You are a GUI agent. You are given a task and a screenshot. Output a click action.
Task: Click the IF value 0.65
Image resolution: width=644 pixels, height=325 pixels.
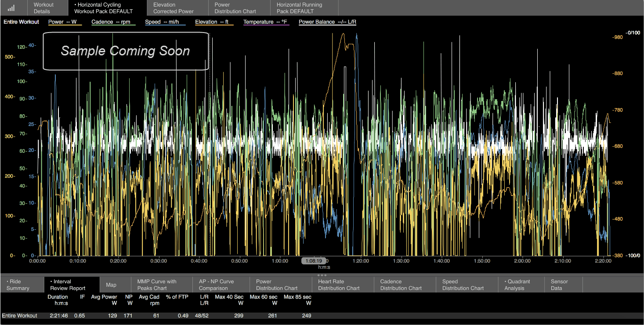(80, 316)
